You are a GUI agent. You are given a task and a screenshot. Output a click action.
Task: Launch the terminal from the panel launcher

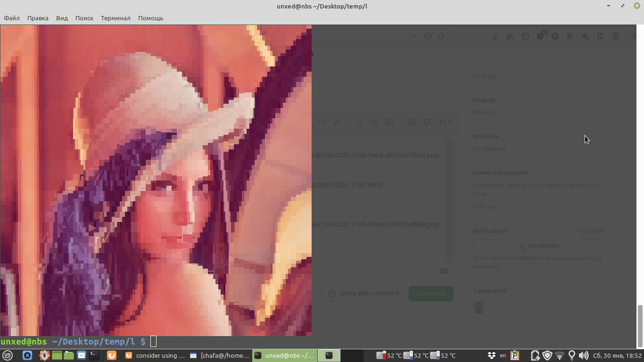tap(94, 355)
